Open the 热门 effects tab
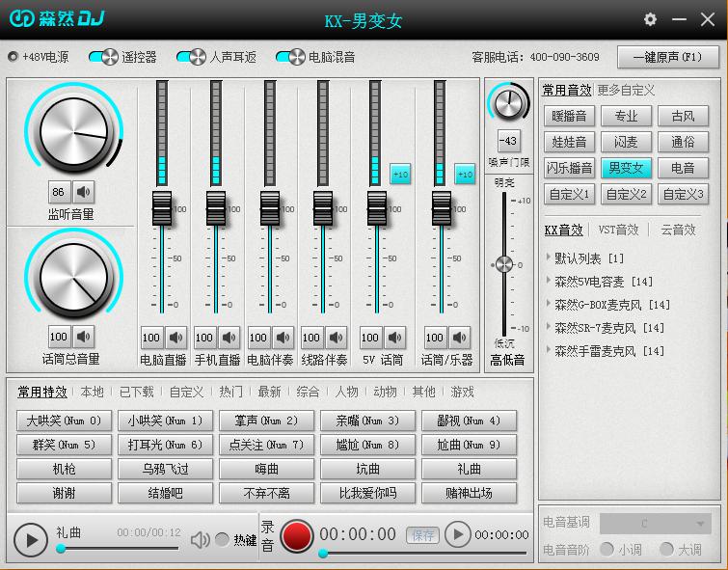The height and width of the screenshot is (570, 728). coord(230,392)
